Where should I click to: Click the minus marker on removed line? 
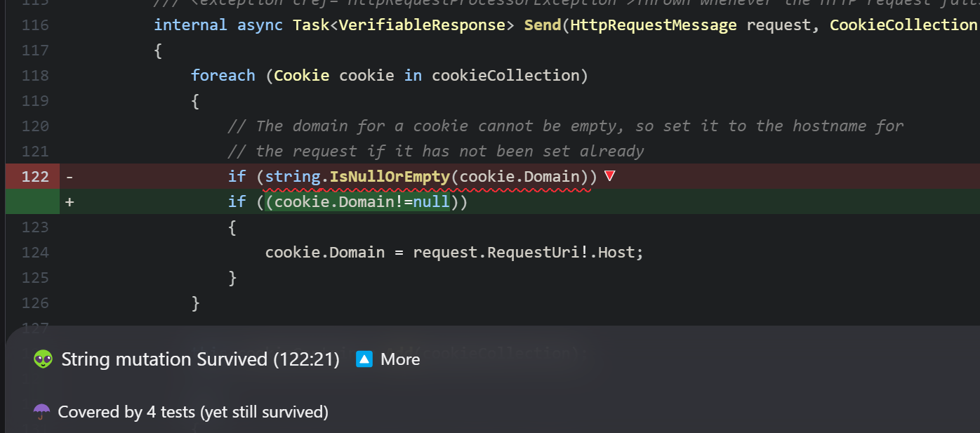click(x=69, y=177)
